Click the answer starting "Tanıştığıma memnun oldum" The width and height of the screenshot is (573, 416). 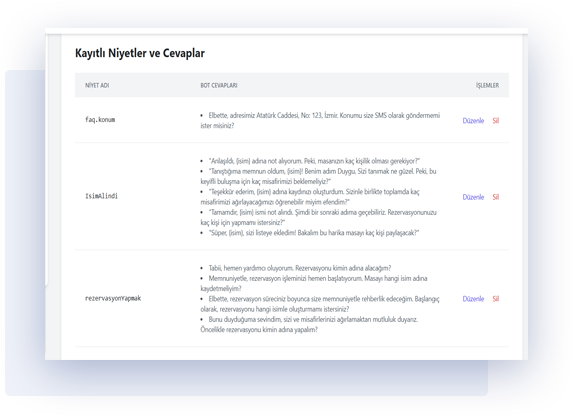click(x=318, y=176)
